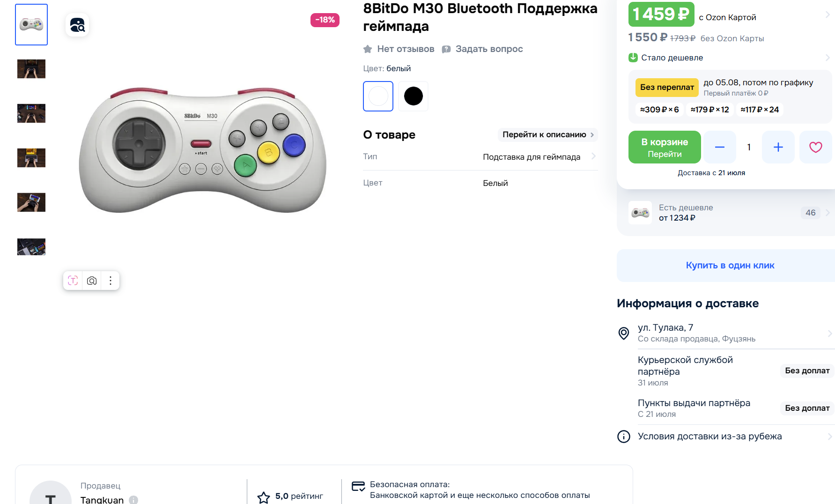The image size is (835, 504).
Task: Click the delivery address location pin icon
Action: (x=623, y=333)
